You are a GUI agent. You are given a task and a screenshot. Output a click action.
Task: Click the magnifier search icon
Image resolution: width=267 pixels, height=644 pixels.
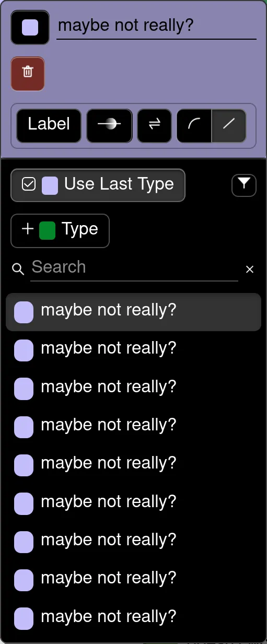[x=18, y=269]
